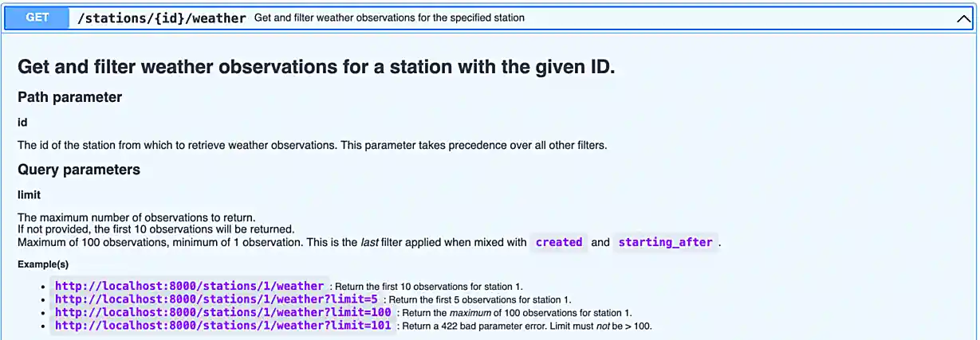Click the "created" inline code tag
Viewport: 980px width, 340px height.
[x=558, y=242]
